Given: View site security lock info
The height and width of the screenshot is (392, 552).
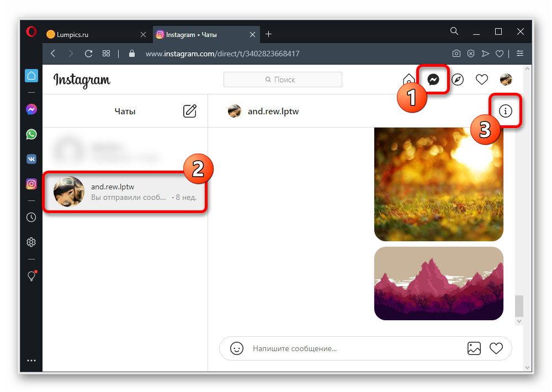Looking at the screenshot, I should click(132, 54).
